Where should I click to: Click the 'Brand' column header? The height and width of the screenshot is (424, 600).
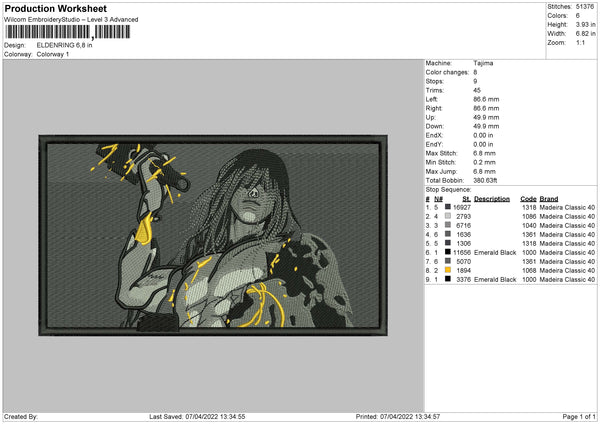(x=548, y=198)
